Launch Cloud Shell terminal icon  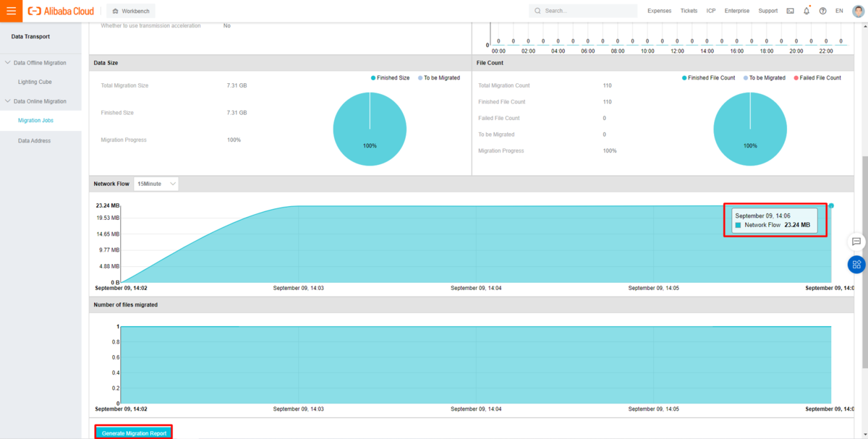click(x=790, y=11)
